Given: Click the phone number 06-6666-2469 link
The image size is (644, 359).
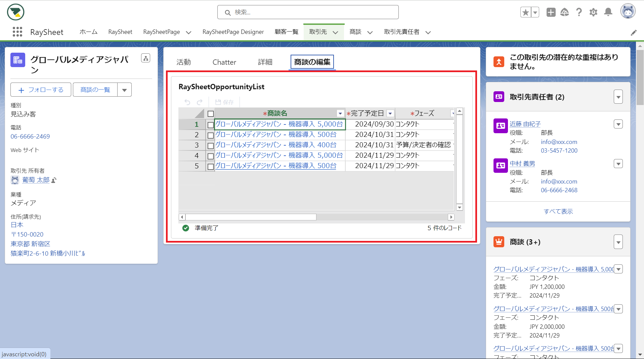Looking at the screenshot, I should 30,137.
